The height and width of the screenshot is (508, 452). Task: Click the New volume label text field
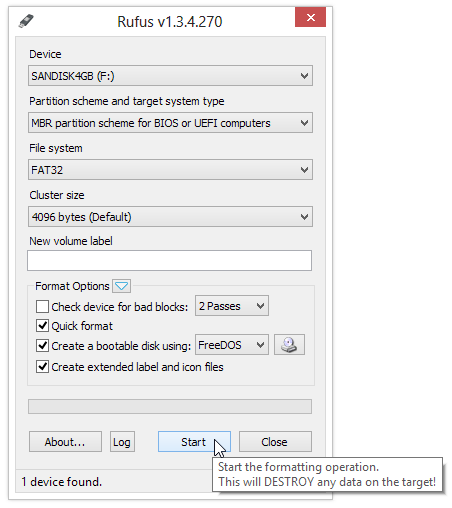point(170,260)
